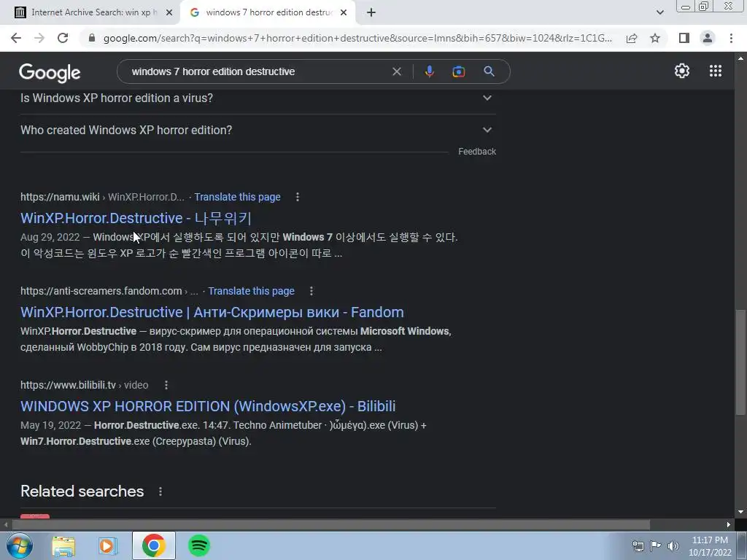Viewport: 747px width, 560px height.
Task: Clear the Google search box text
Action: (x=396, y=71)
